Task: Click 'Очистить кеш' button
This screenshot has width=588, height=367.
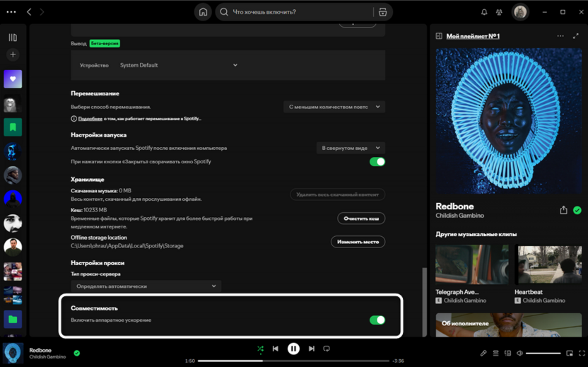Action: pyautogui.click(x=361, y=219)
